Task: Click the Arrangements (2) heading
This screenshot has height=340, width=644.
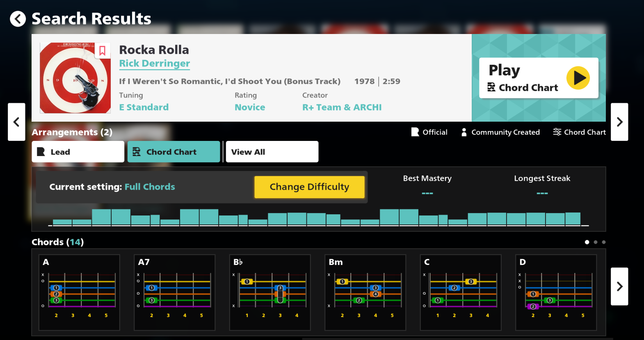Action: click(72, 132)
